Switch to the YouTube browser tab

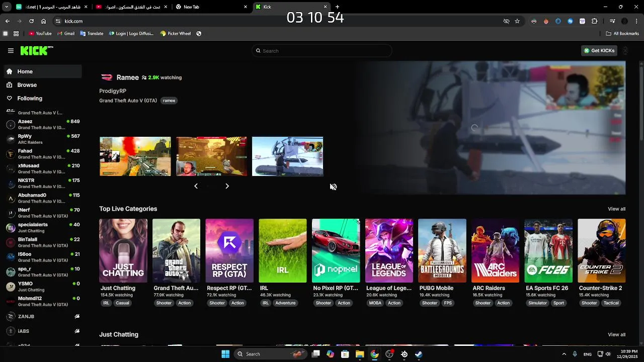pyautogui.click(x=132, y=7)
